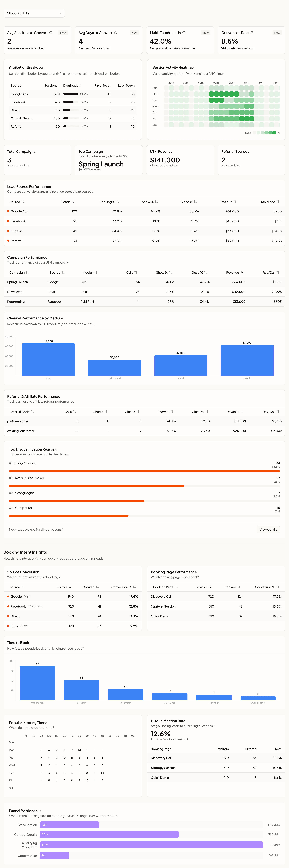Click the Not decision-maker progress bar
Screen dimensions: 289x868
coord(144,486)
